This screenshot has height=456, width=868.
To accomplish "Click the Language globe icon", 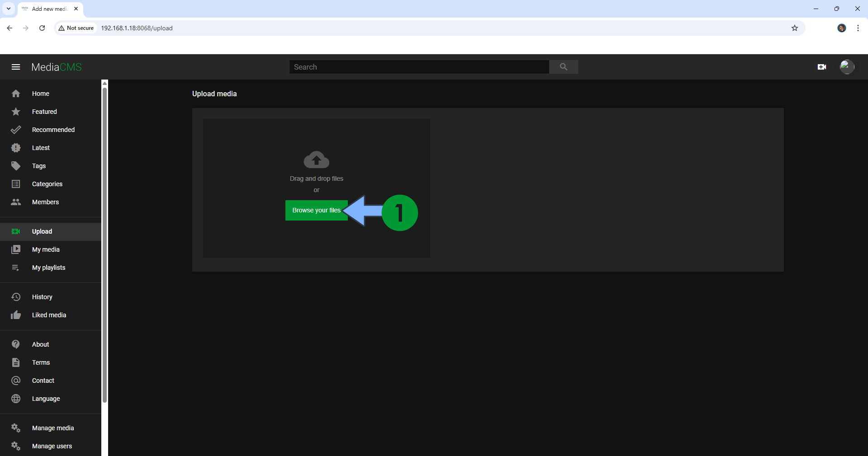I will click(16, 398).
